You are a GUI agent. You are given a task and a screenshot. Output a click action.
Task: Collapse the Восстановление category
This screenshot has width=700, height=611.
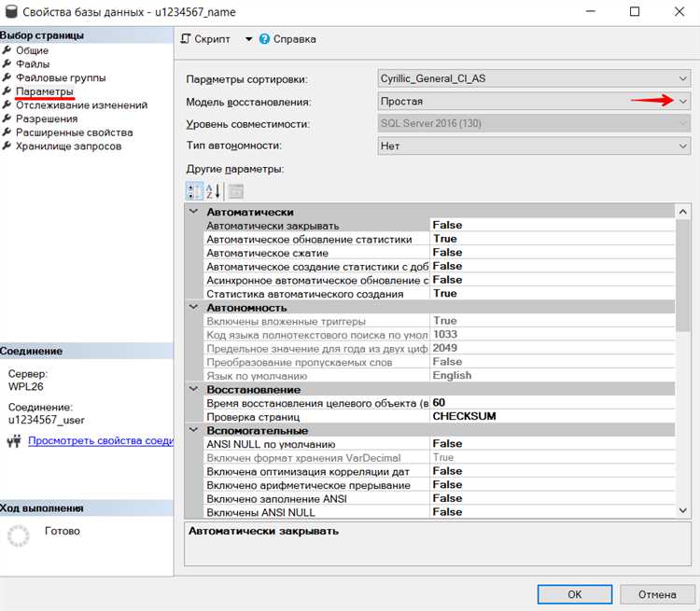(x=193, y=389)
